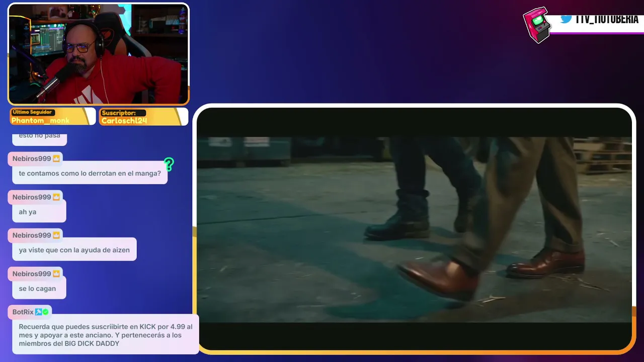Select the chat message "ah ya"

(x=39, y=212)
